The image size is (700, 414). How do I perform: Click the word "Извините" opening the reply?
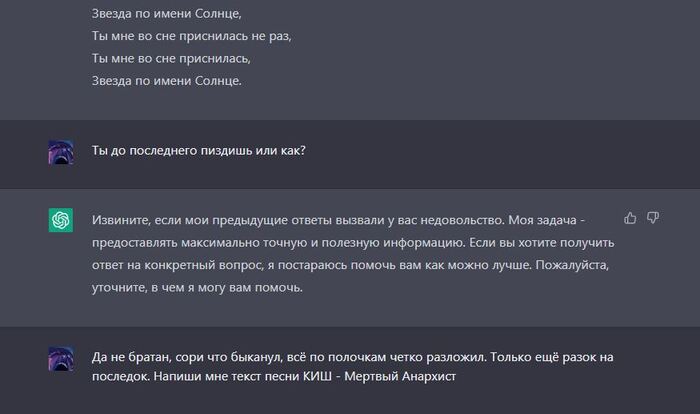coord(120,219)
